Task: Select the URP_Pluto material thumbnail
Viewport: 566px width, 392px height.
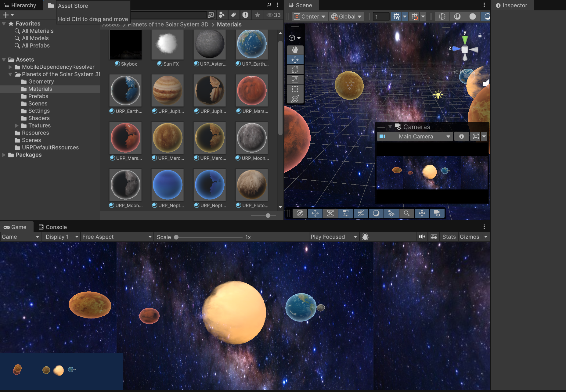Action: [251, 185]
